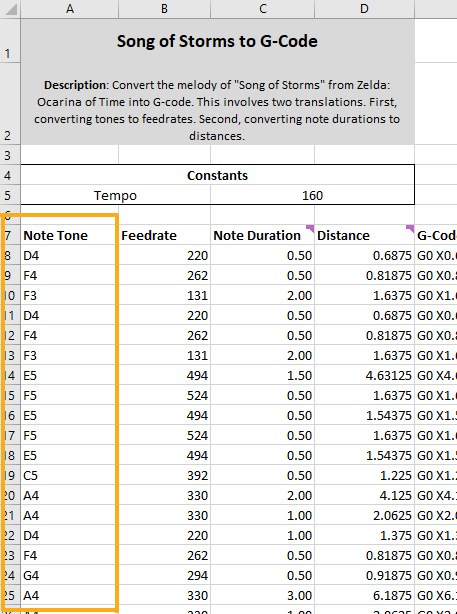Select cell D4 in row 8

coord(70,255)
